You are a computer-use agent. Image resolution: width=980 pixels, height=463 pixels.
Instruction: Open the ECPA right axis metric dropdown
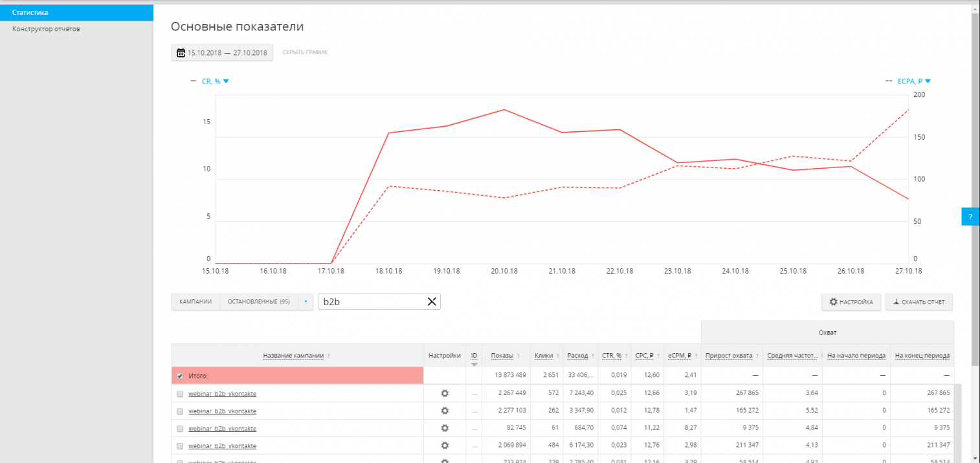(x=914, y=81)
